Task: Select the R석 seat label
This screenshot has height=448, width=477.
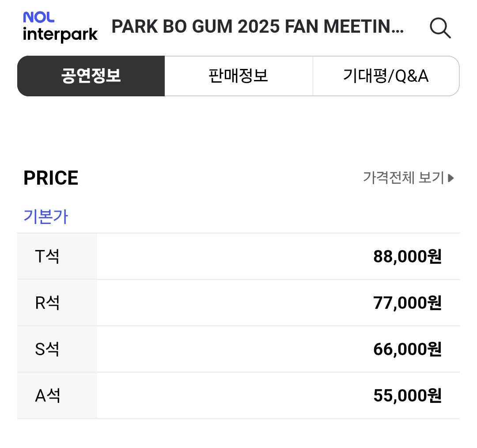Action: pos(47,303)
